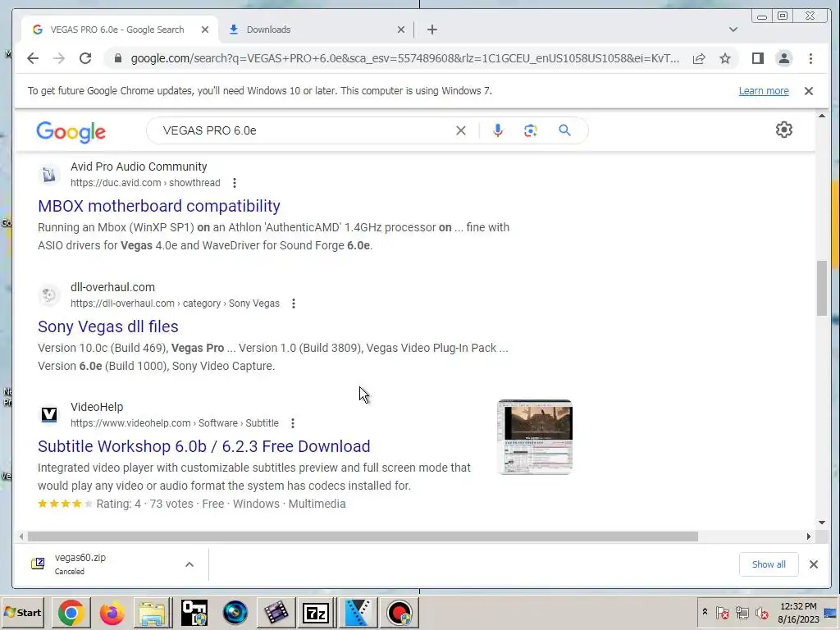840x630 pixels.
Task: Open the Chrome profile avatar
Action: coord(783,58)
